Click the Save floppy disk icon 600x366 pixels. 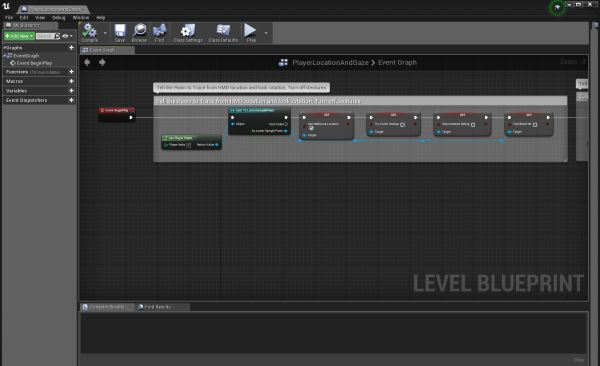pyautogui.click(x=120, y=30)
